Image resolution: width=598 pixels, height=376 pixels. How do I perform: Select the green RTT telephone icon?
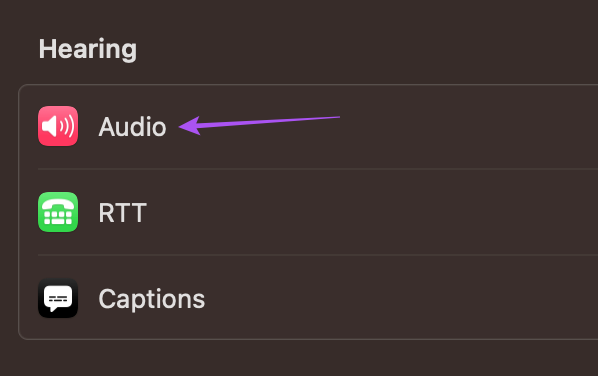point(58,212)
